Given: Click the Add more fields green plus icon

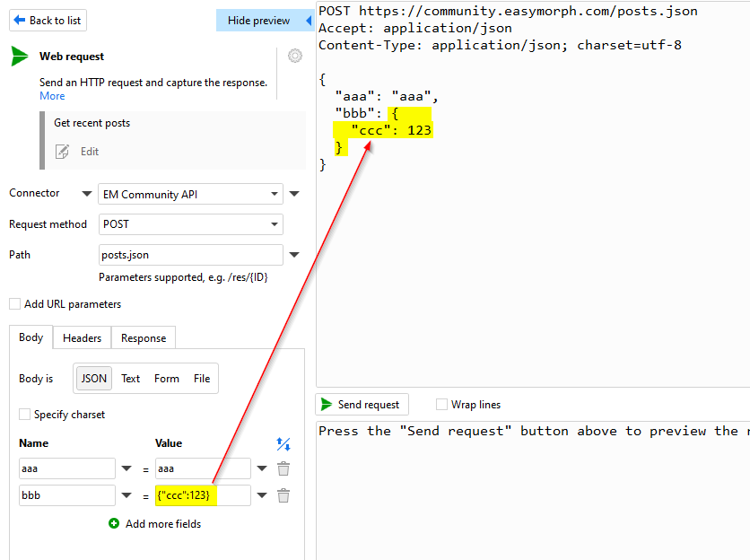Looking at the screenshot, I should [112, 523].
